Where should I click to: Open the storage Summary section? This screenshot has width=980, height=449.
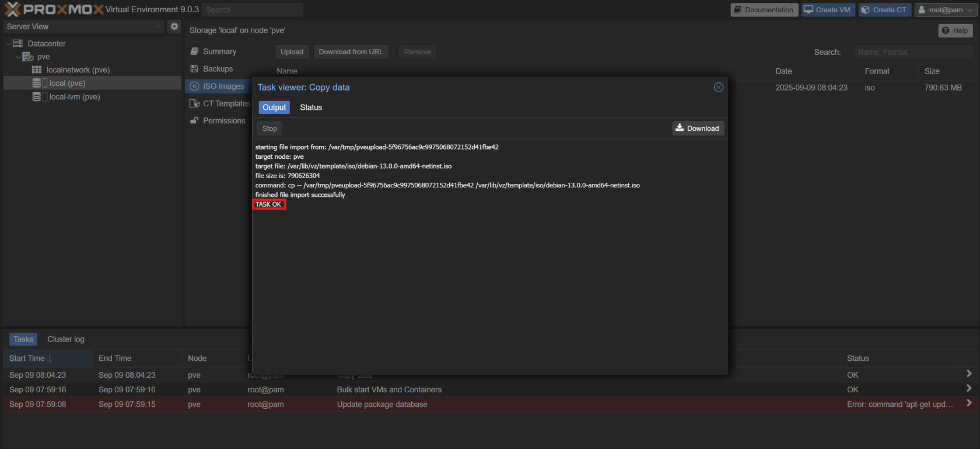coord(219,51)
